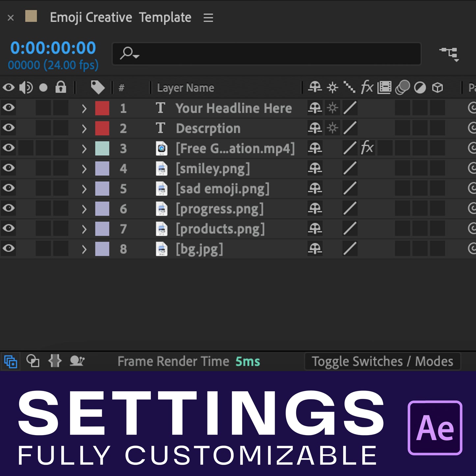
Task: Toggle the lock box on Descrption layer
Action: click(x=61, y=128)
